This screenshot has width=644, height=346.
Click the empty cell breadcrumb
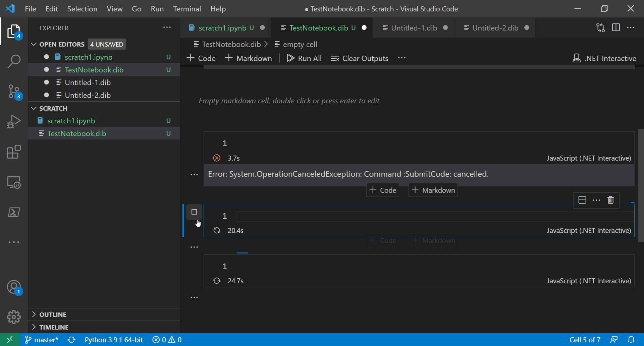[296, 44]
